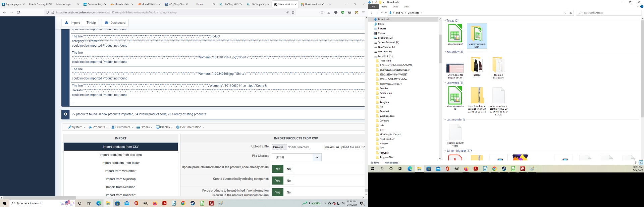The height and width of the screenshot is (207, 644).
Task: Launch Google Chrome from left taskbar
Action: [x=183, y=203]
